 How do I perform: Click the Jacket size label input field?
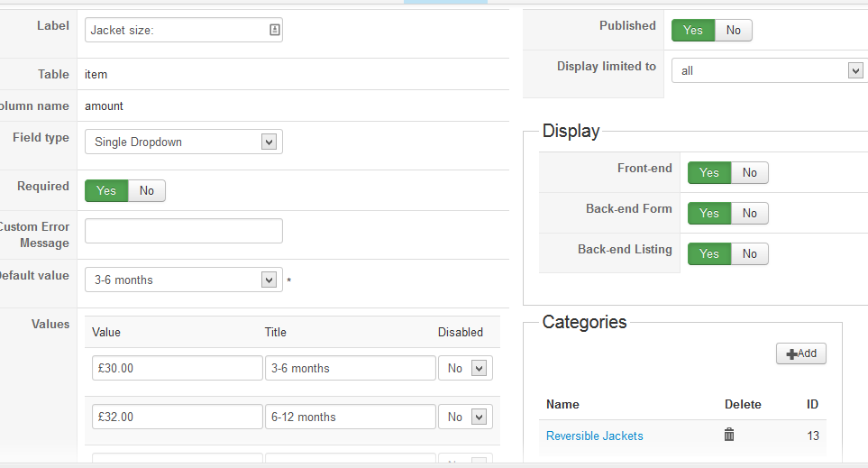(x=176, y=30)
